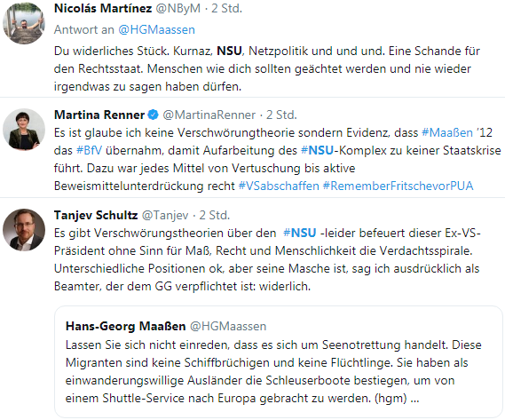Open the #Maaßen hashtag
This screenshot has height=420, width=505.
click(x=447, y=133)
